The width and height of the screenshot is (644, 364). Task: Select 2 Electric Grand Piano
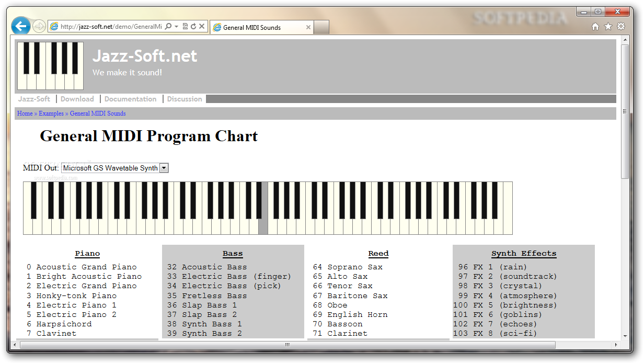click(82, 286)
